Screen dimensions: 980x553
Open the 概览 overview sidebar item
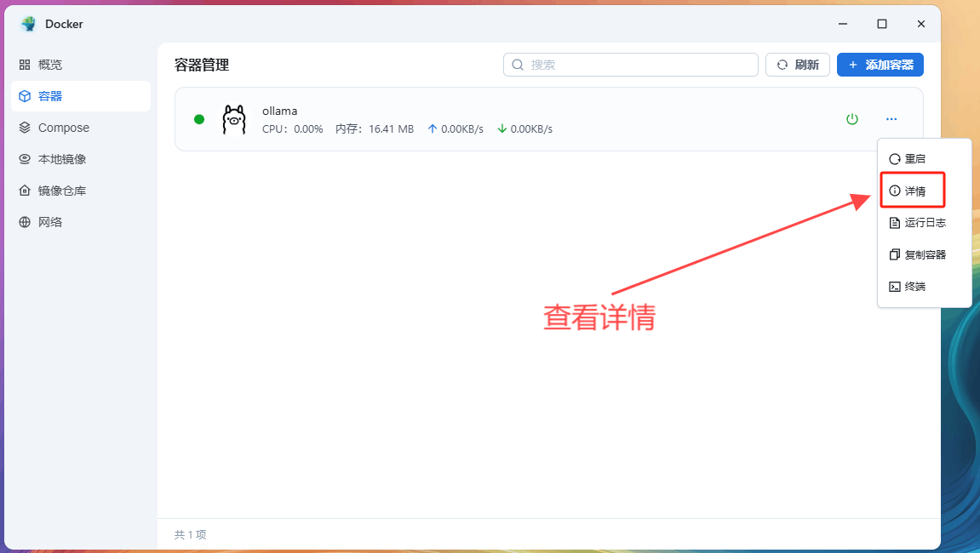(49, 65)
